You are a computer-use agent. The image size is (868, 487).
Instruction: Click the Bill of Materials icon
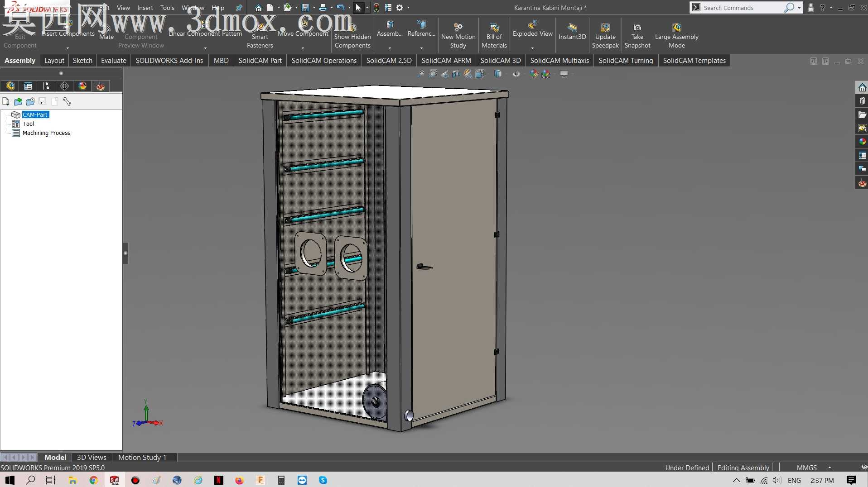tap(494, 36)
